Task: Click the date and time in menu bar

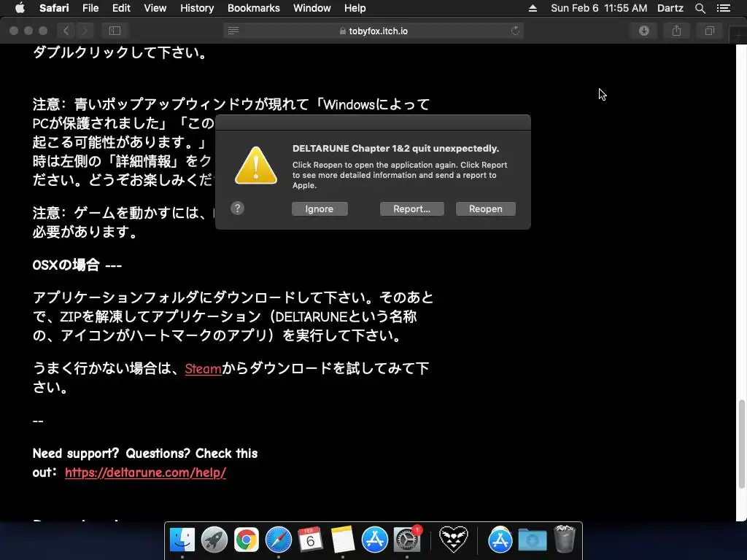Action: 599,8
